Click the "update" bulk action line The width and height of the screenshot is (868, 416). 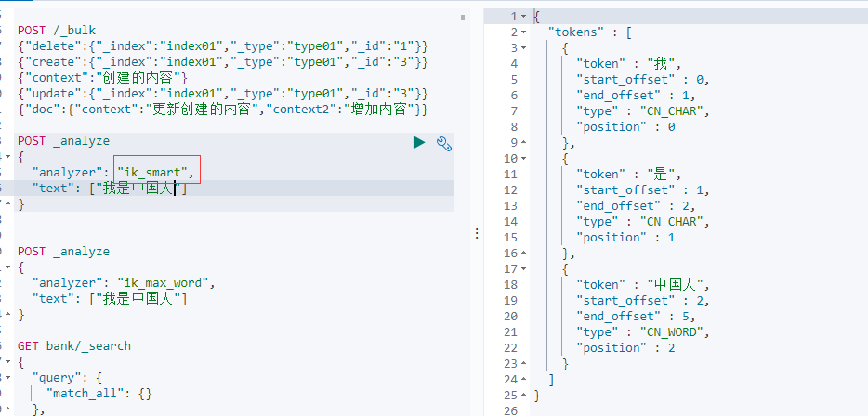click(222, 94)
